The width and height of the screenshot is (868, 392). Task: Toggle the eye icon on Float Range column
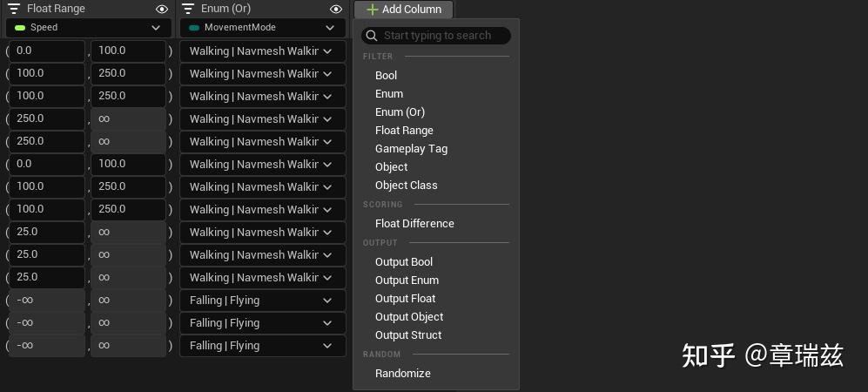click(162, 9)
